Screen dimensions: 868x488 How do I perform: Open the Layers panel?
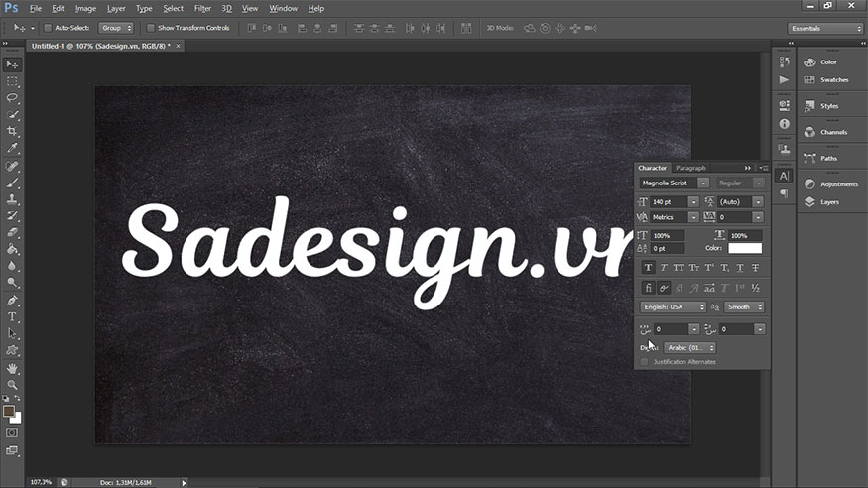(x=829, y=202)
